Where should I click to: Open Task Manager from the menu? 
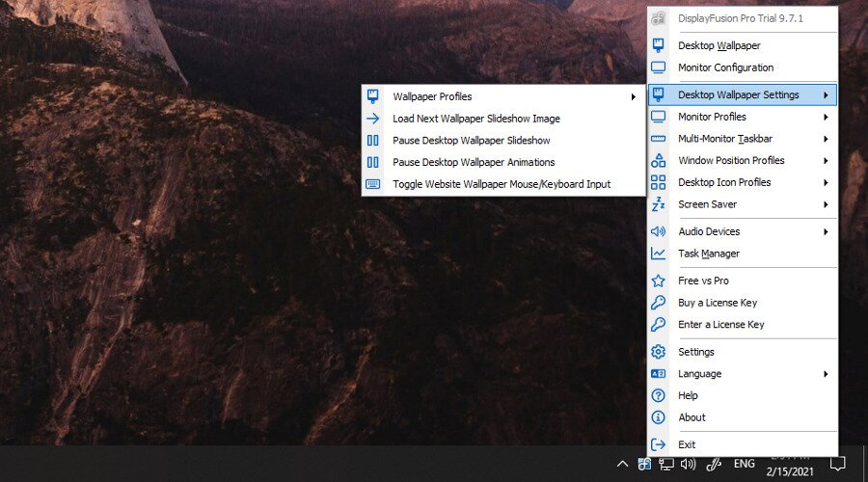click(743, 254)
